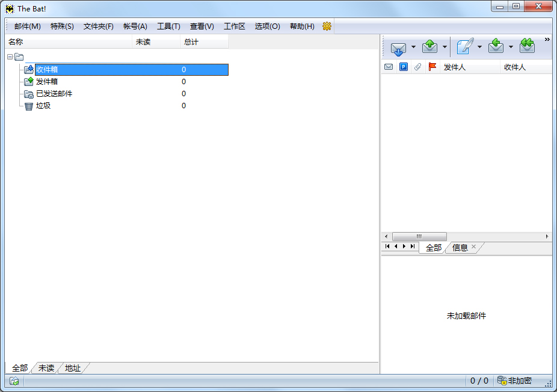Open the reply dropdown arrow
Screen dimensions: 557x392
pos(511,47)
